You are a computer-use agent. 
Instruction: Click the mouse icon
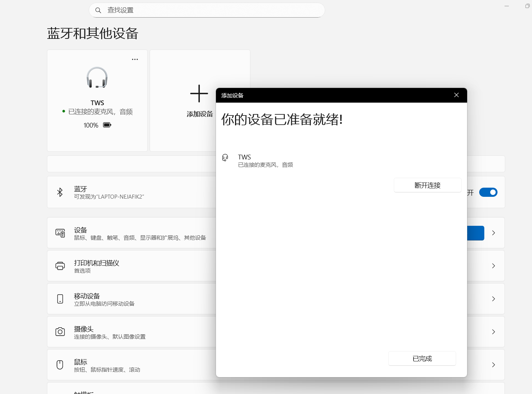click(x=60, y=365)
